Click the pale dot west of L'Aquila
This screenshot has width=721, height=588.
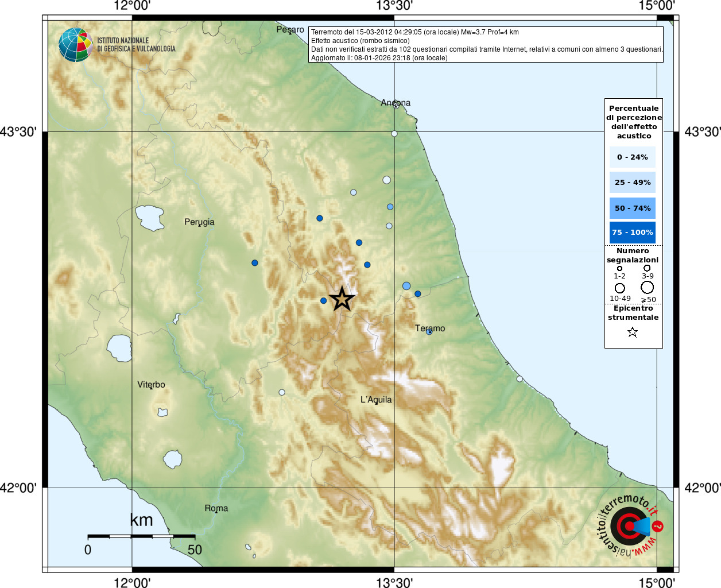point(282,393)
